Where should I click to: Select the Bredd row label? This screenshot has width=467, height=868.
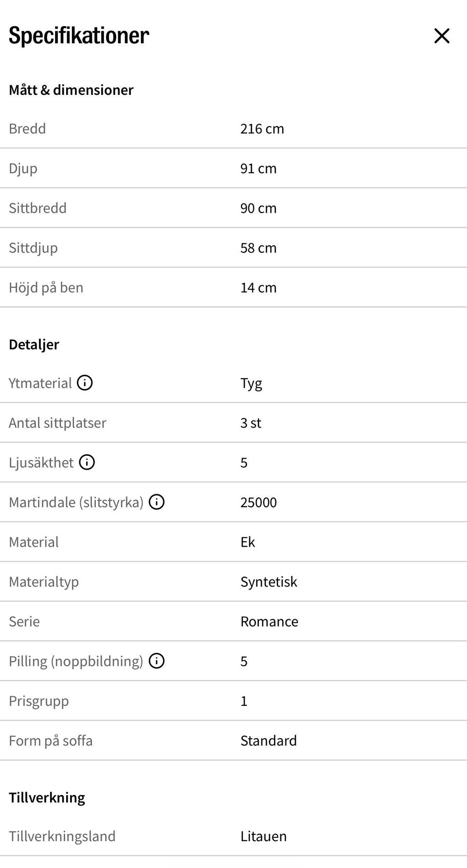pos(27,129)
